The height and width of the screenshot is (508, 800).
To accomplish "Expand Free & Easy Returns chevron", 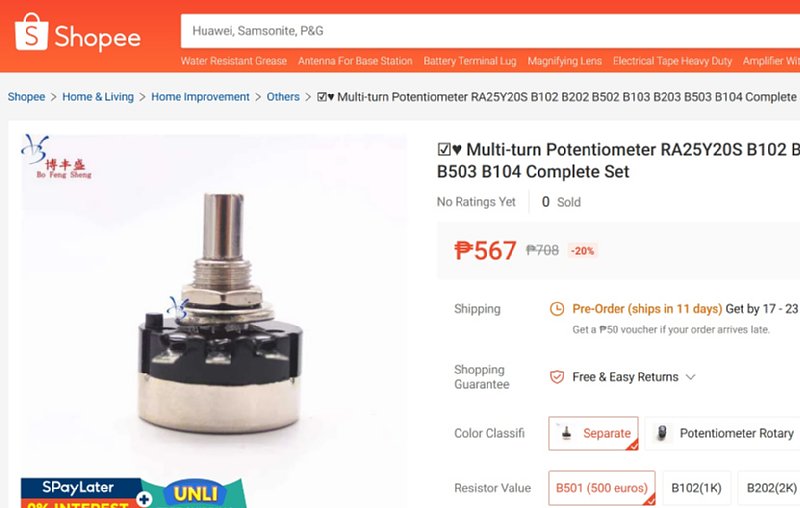I will pyautogui.click(x=690, y=377).
